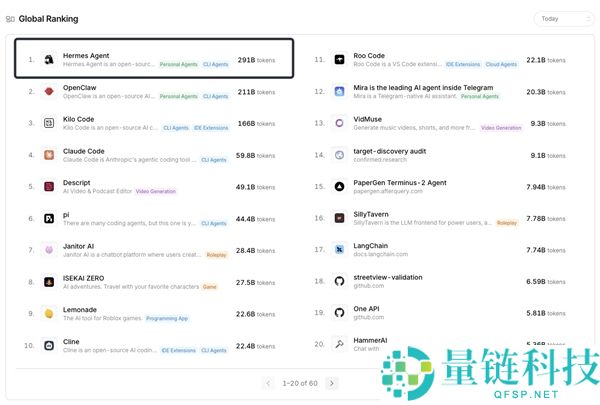Screen dimensions: 600x405
Task: Click the streetview-validation GitHub icon
Action: click(x=339, y=281)
